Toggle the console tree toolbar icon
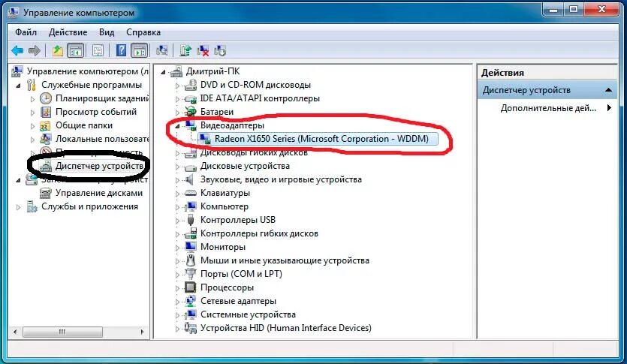627x364 pixels. click(x=76, y=51)
